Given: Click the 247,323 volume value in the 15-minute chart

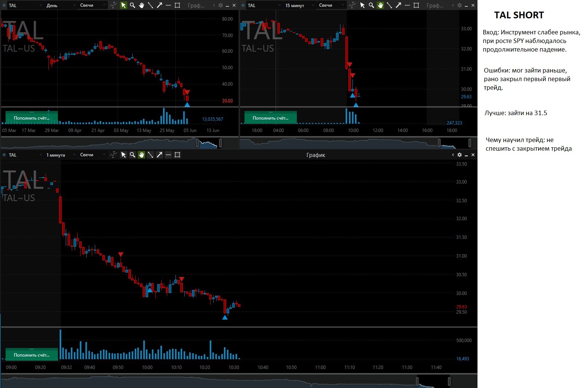Looking at the screenshot, I should tap(454, 123).
